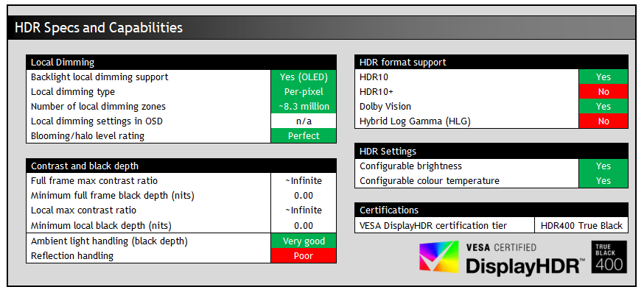Screen dimensions: 644x287
Task: Click the HDR Specs and Capabilities heading
Action: tap(99, 28)
